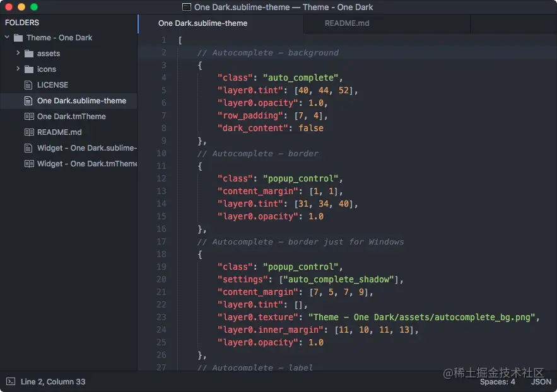
Task: Select One Dark.sublime-theme in sidebar
Action: (x=69, y=101)
